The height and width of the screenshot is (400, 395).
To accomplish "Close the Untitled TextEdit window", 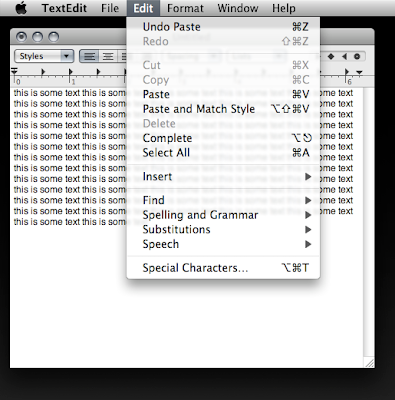I will coord(21,37).
